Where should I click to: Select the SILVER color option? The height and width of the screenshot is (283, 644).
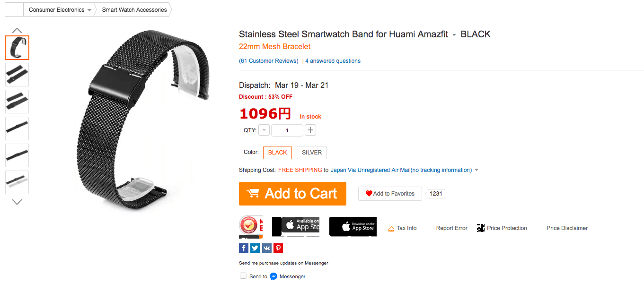tap(312, 153)
